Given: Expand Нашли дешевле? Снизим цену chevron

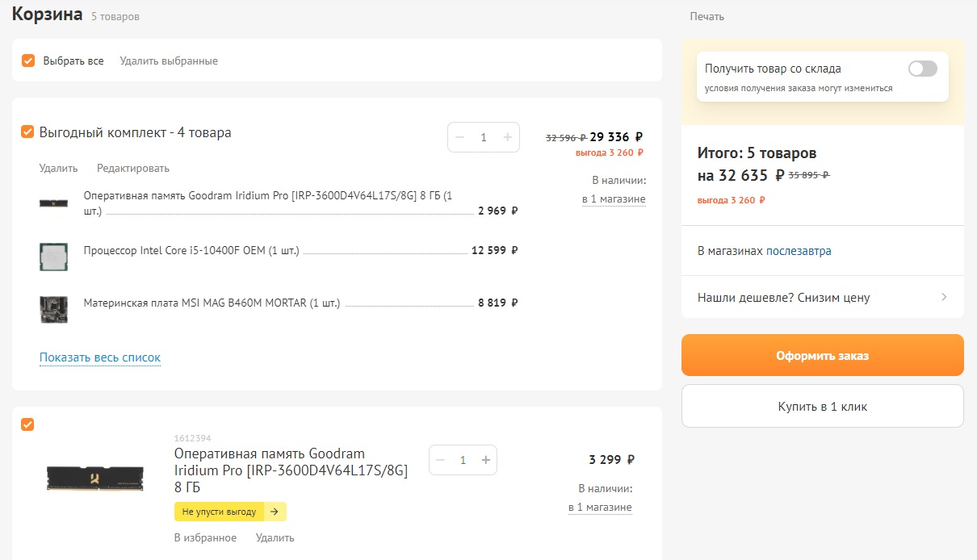Looking at the screenshot, I should tap(944, 297).
